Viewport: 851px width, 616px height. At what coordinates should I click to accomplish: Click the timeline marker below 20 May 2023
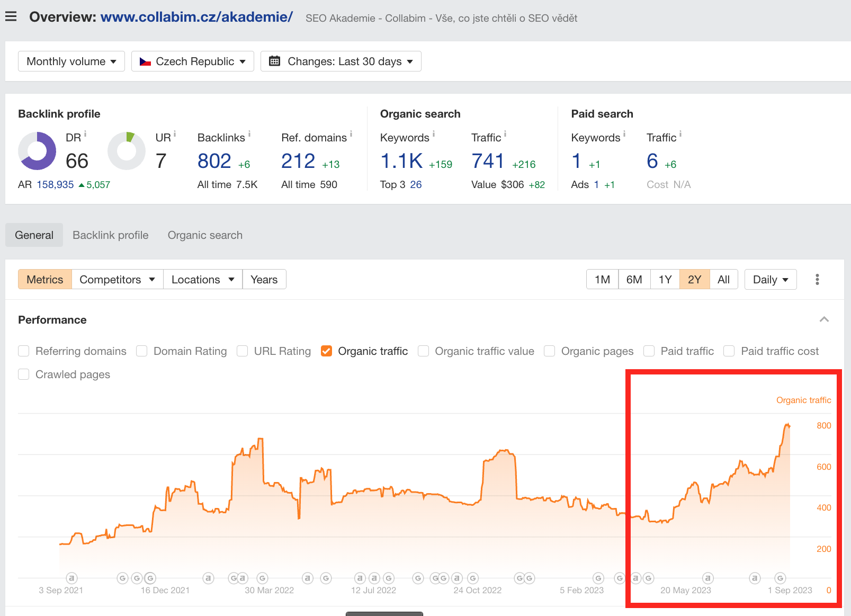click(707, 578)
